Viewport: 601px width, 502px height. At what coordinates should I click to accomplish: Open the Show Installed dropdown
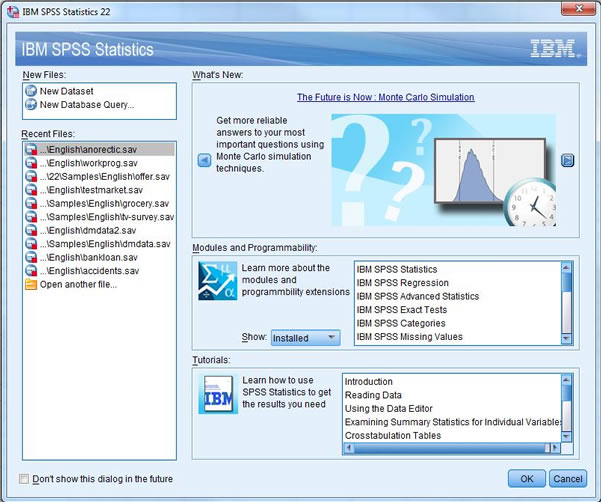306,338
